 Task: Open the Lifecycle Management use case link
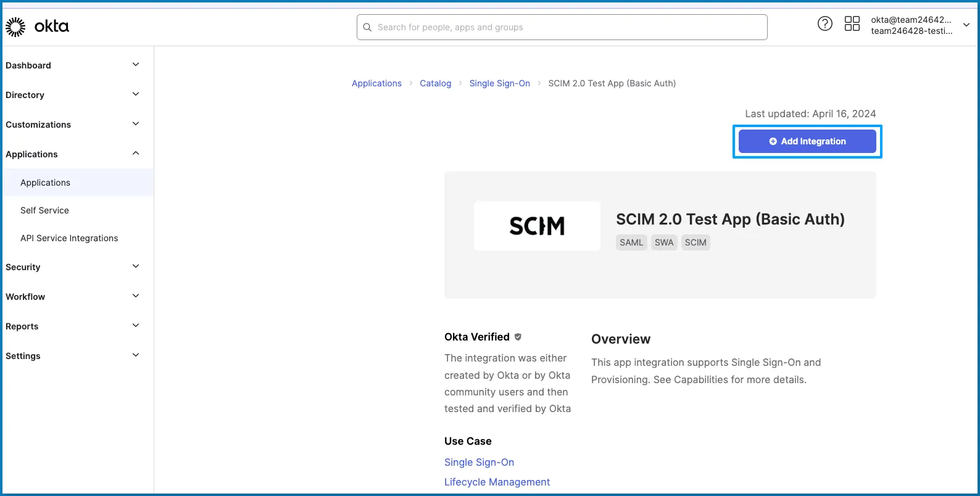coord(497,482)
